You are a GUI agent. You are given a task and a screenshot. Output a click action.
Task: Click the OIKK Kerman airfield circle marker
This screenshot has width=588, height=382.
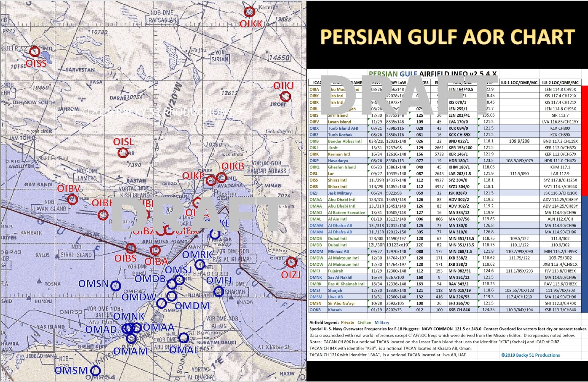click(x=250, y=12)
